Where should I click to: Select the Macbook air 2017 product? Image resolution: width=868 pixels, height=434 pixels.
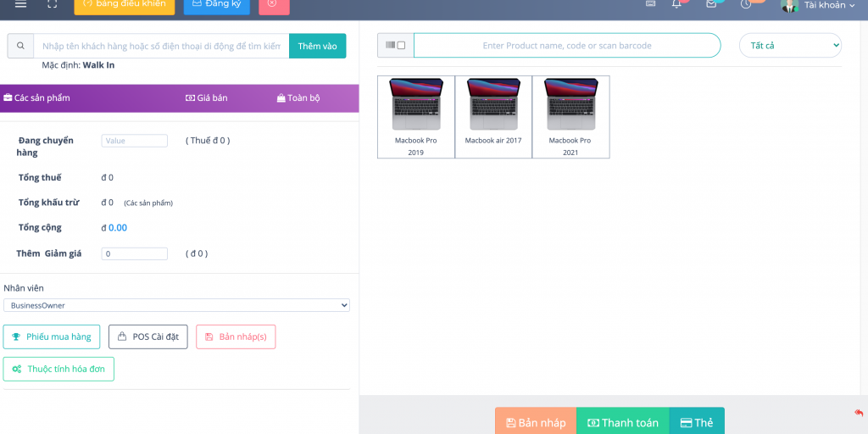[x=493, y=116]
